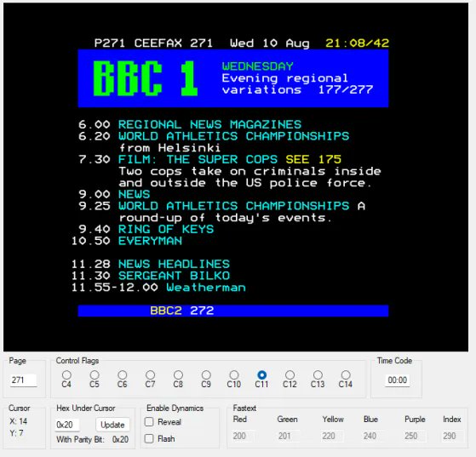Click 'SERGEANT BILKO' listing
Image resolution: width=476 pixels, height=457 pixels.
(x=174, y=276)
